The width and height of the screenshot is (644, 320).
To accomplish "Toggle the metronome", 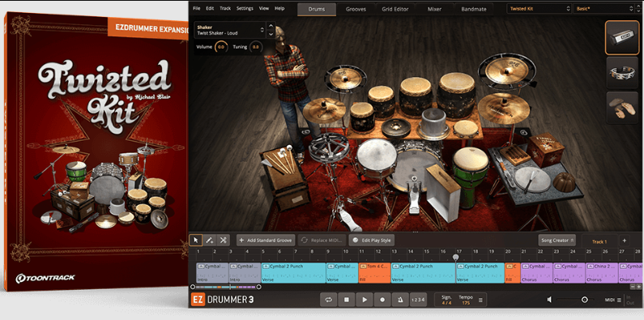I will [x=400, y=300].
